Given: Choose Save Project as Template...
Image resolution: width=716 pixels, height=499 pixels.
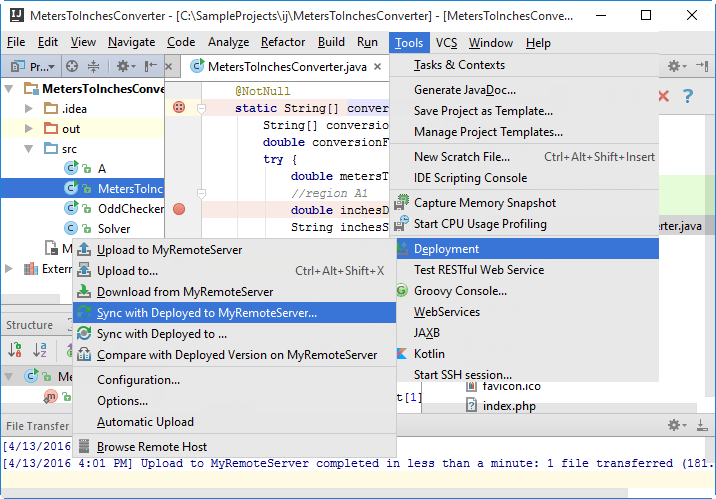Looking at the screenshot, I should 524,111.
